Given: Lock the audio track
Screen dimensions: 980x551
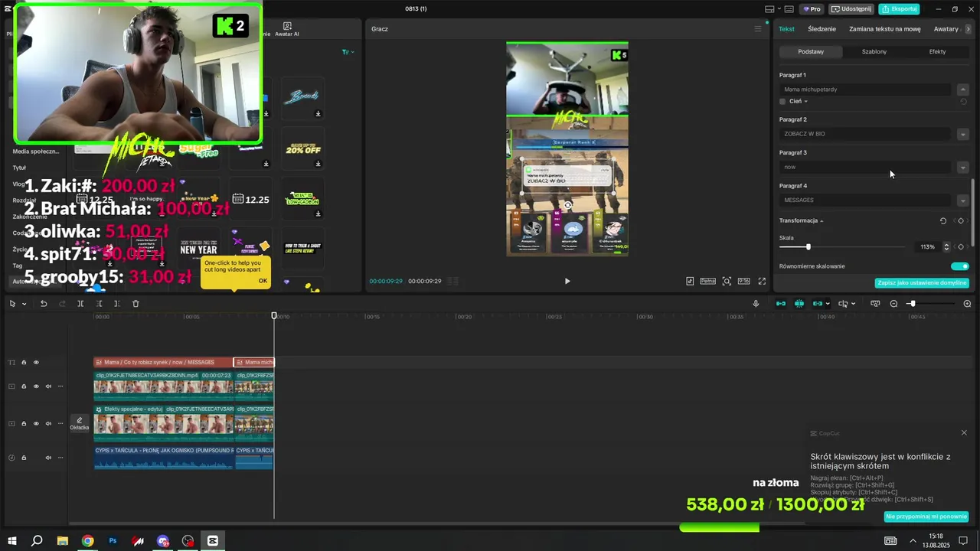Looking at the screenshot, I should click(24, 458).
